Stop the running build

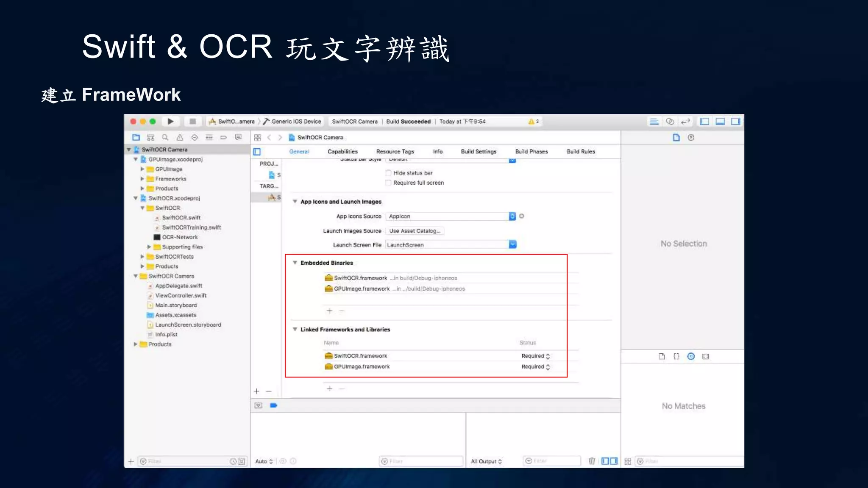click(x=192, y=122)
